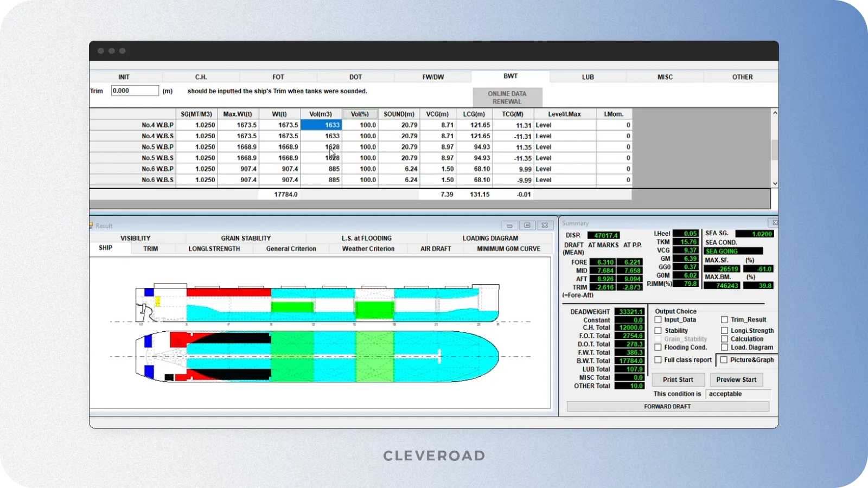Open the Weather Criterion tab
The height and width of the screenshot is (488, 868).
tap(368, 249)
